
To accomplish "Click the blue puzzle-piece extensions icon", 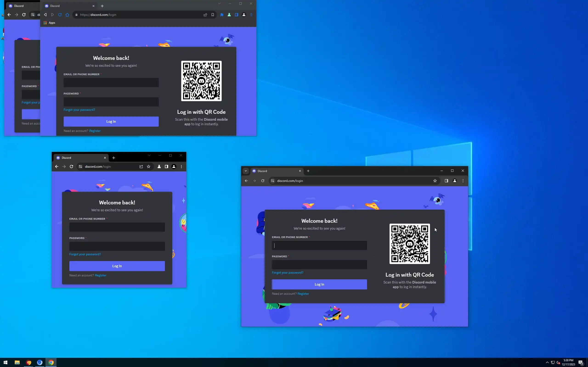I will 222,15.
